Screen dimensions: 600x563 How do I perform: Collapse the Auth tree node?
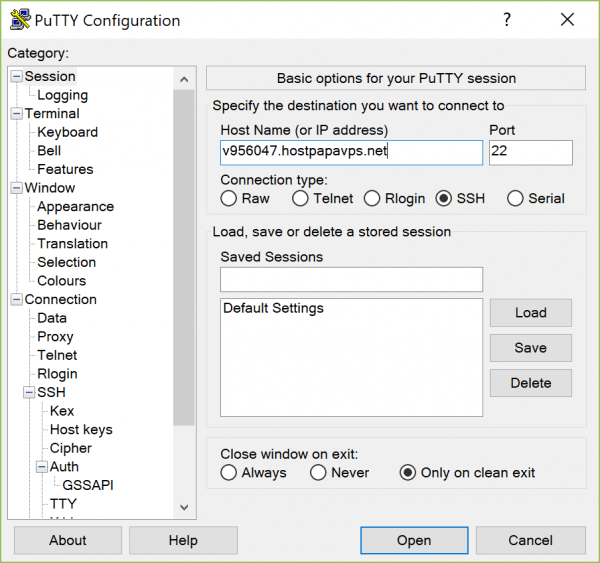tap(42, 467)
